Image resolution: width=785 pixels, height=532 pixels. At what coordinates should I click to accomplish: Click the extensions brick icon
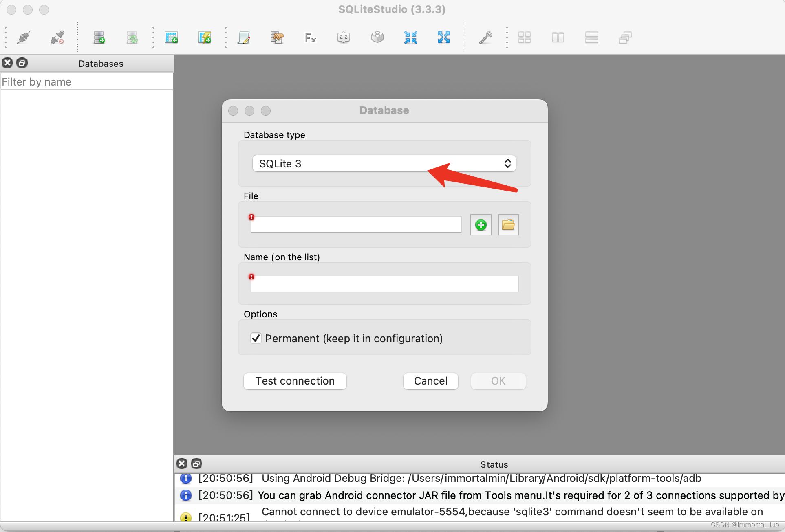[x=377, y=37]
